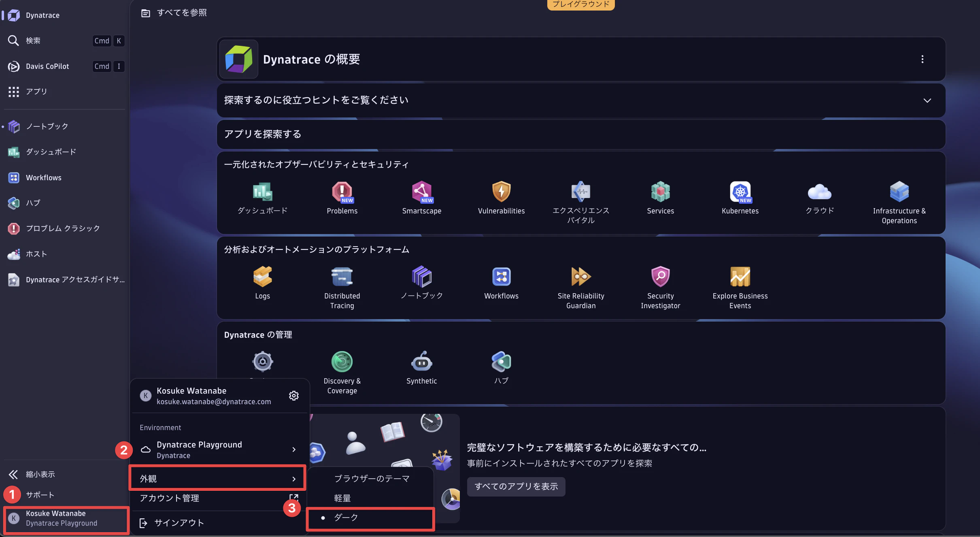This screenshot has height=537, width=980.
Task: Open ノートブック in the sidebar
Action: tap(65, 126)
